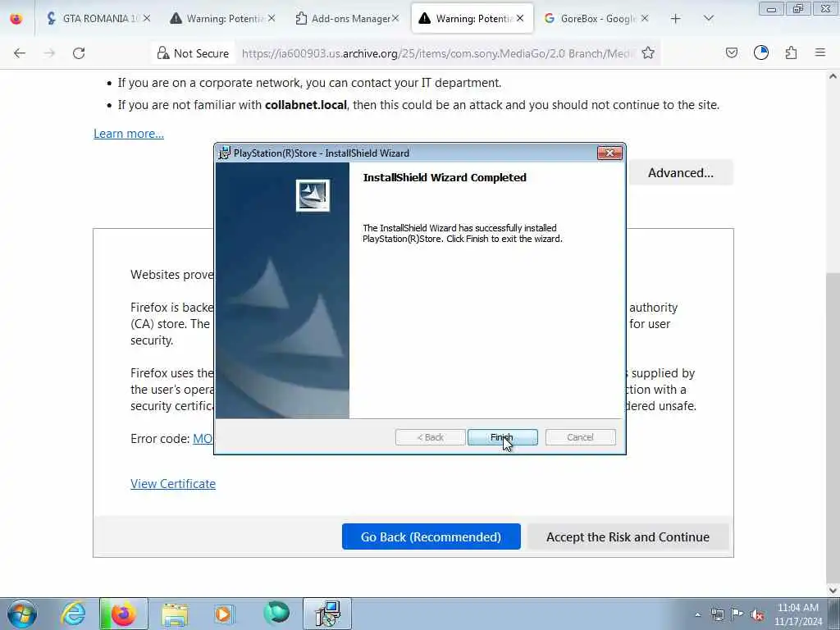Click the green round app taskbar icon
The width and height of the screenshot is (840, 630).
[276, 614]
